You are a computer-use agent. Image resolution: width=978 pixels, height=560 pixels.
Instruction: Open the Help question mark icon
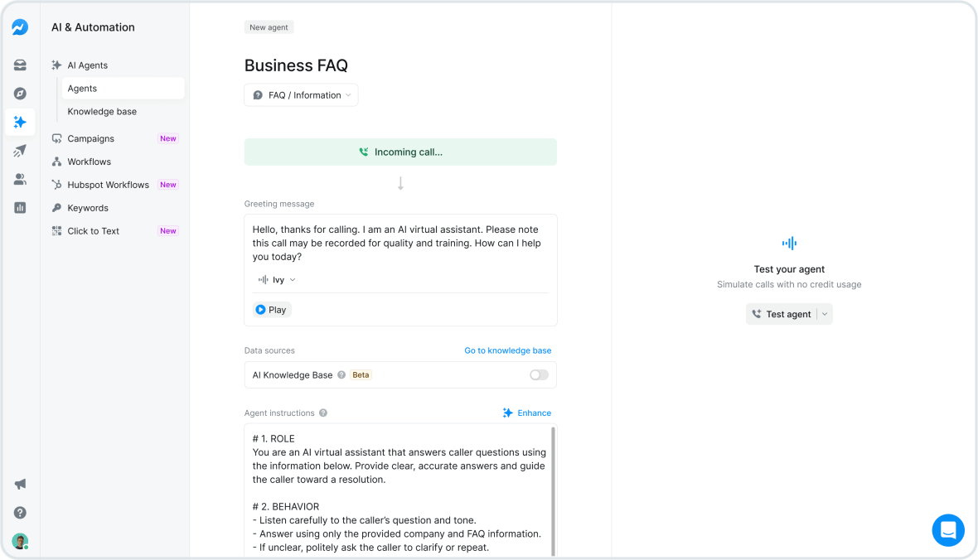pyautogui.click(x=20, y=512)
